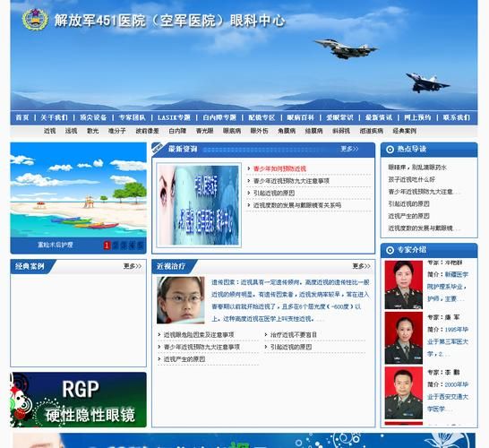Screen dimensions: 489x448
Task: Click the hospital emblem logo
Action: point(35,20)
